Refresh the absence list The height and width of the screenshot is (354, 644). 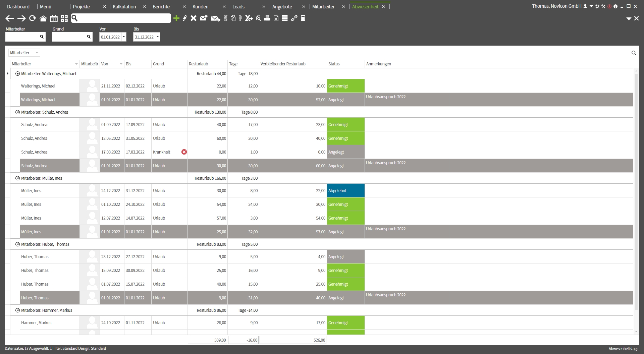33,18
